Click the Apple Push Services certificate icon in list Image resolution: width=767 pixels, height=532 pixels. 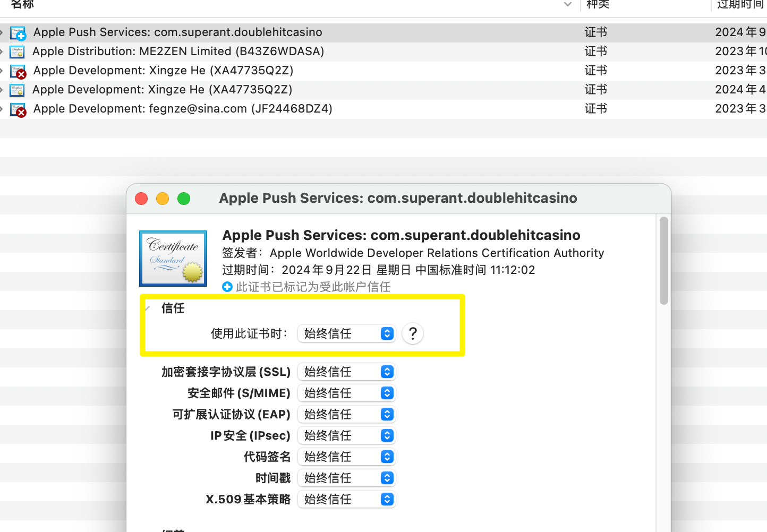click(x=18, y=33)
